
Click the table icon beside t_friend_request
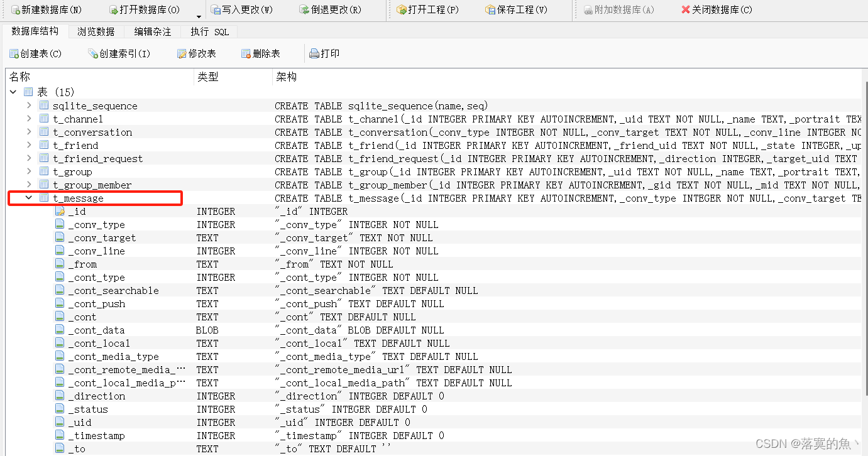(x=44, y=158)
